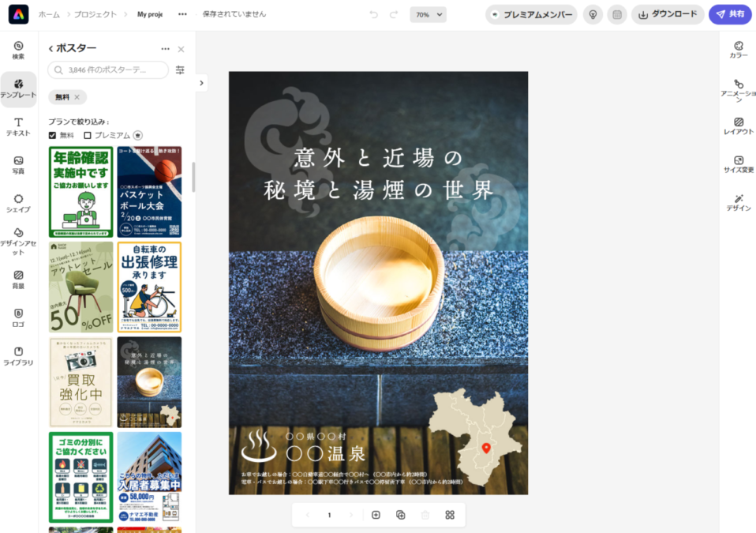Click the undo arrow icon
The image size is (756, 533).
[x=373, y=14]
